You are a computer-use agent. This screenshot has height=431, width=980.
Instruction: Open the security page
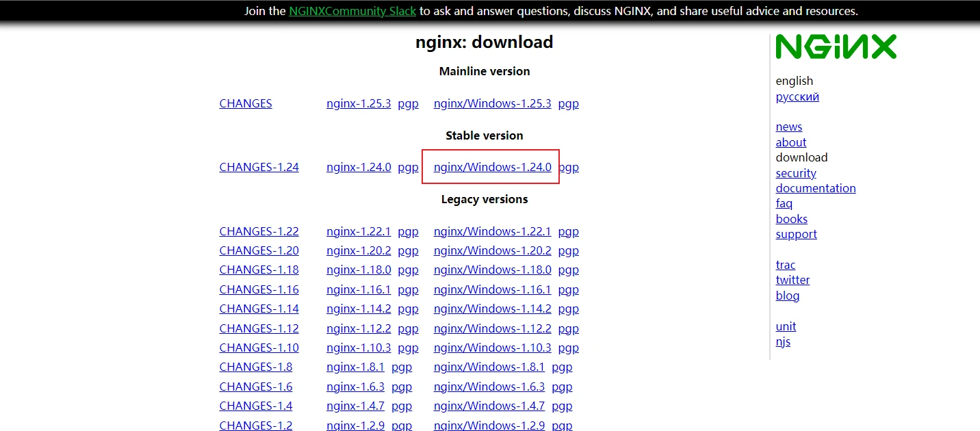pos(796,173)
